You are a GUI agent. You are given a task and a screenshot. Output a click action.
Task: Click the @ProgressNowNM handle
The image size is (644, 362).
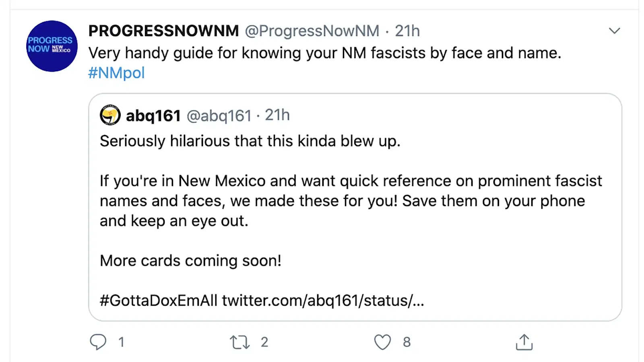click(312, 31)
